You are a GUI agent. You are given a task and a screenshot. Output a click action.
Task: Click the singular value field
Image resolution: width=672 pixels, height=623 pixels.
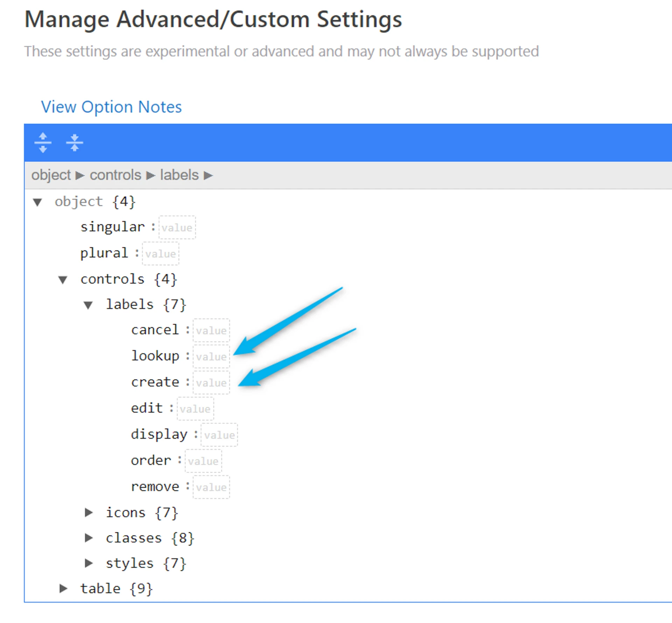tap(177, 227)
